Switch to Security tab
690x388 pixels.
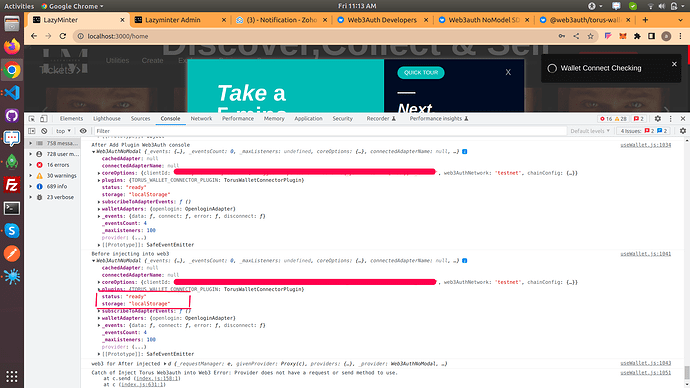342,119
